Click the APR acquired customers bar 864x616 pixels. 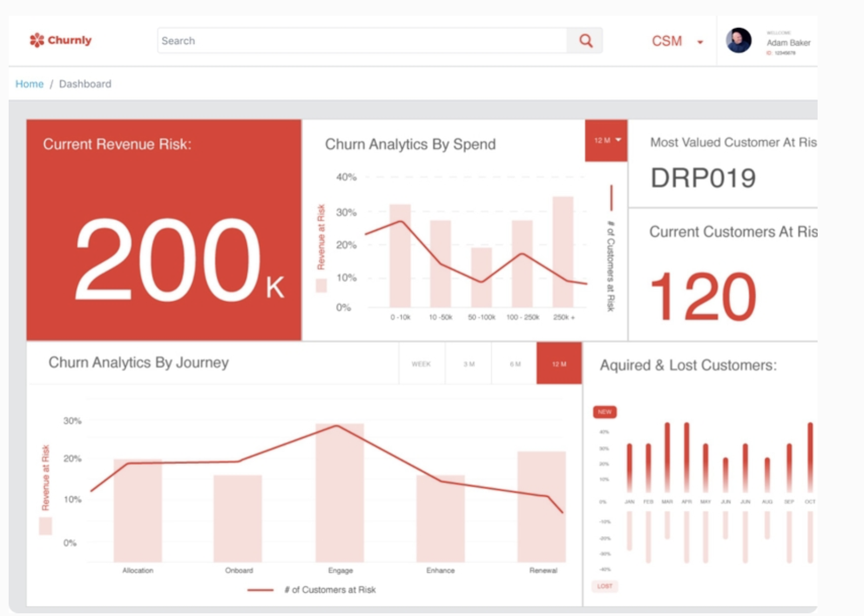[687, 457]
